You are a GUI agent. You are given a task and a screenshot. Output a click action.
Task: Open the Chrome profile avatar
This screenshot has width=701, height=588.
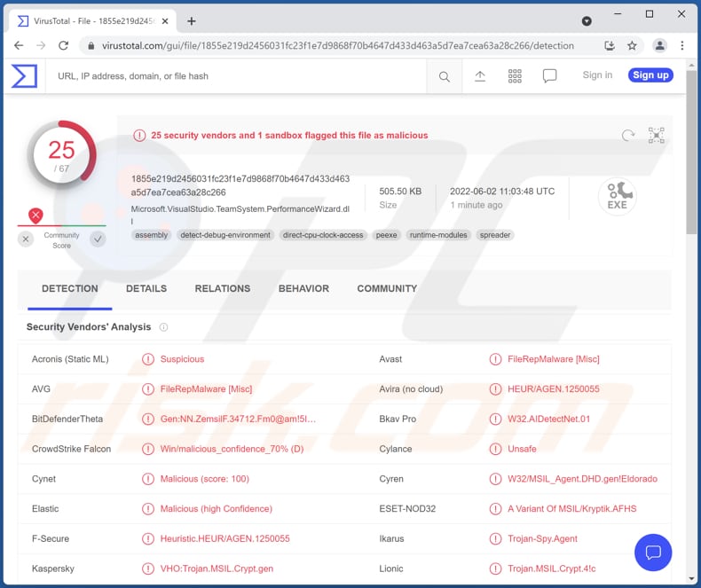[x=660, y=45]
